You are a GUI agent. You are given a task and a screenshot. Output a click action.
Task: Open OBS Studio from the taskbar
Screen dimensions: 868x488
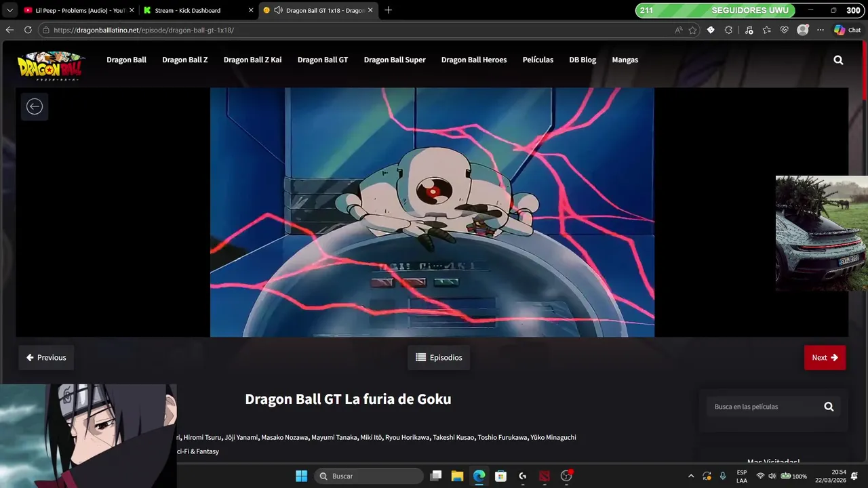click(x=566, y=476)
